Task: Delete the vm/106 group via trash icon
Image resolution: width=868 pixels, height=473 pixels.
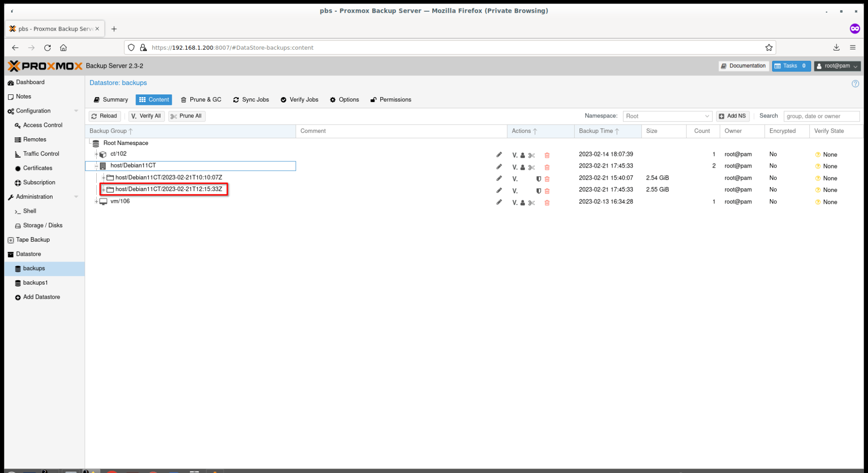Action: pyautogui.click(x=547, y=202)
